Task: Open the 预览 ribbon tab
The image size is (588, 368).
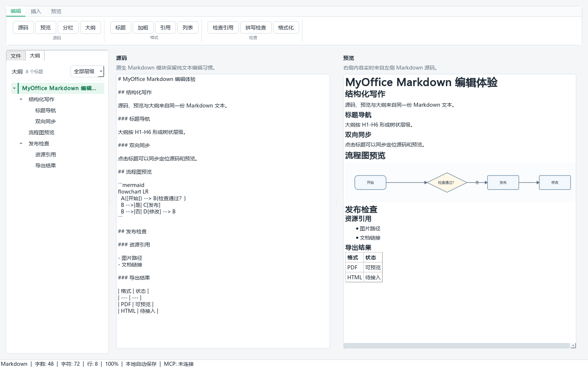Action: coord(56,11)
